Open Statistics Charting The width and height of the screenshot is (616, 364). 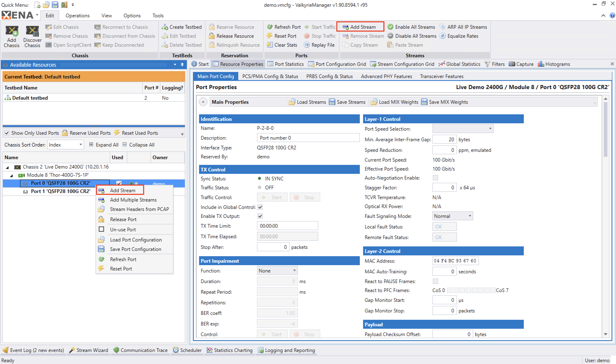tap(229, 350)
